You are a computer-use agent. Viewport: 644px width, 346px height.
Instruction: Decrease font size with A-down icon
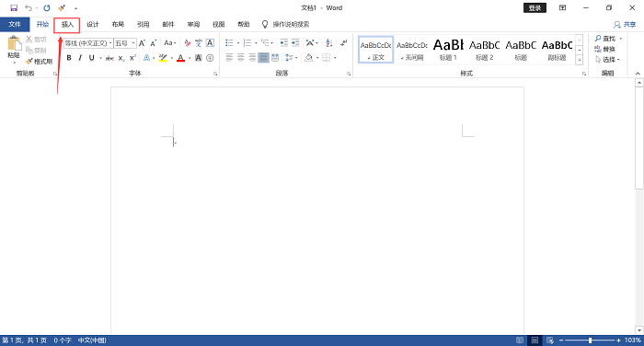[153, 43]
